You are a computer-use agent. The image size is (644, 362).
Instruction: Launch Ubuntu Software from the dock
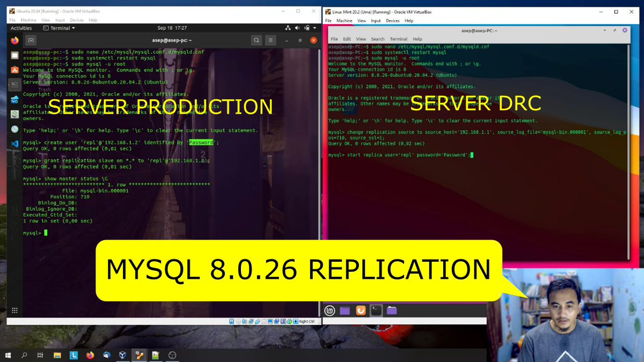point(14,69)
